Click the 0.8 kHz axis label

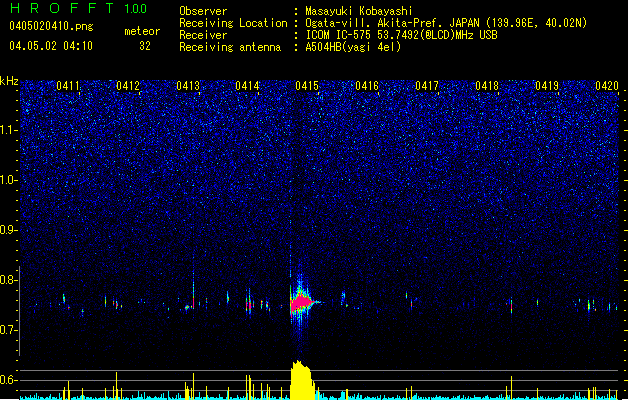[8, 280]
